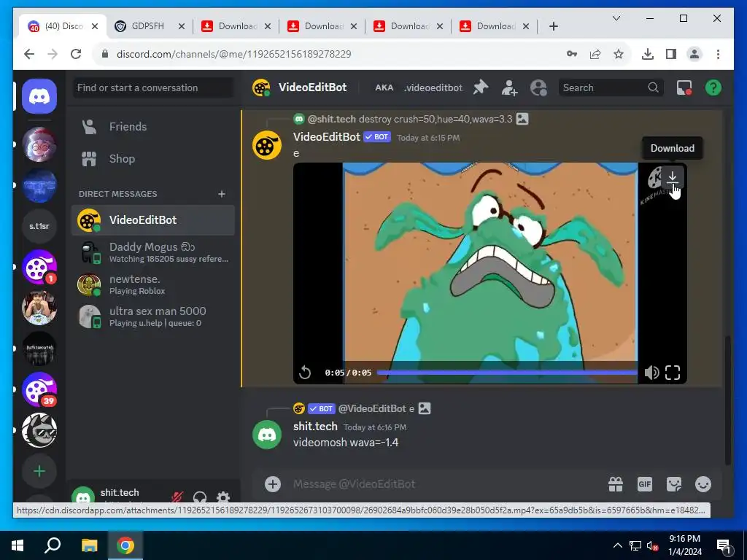Open Discord home direct messages icon

point(39,97)
